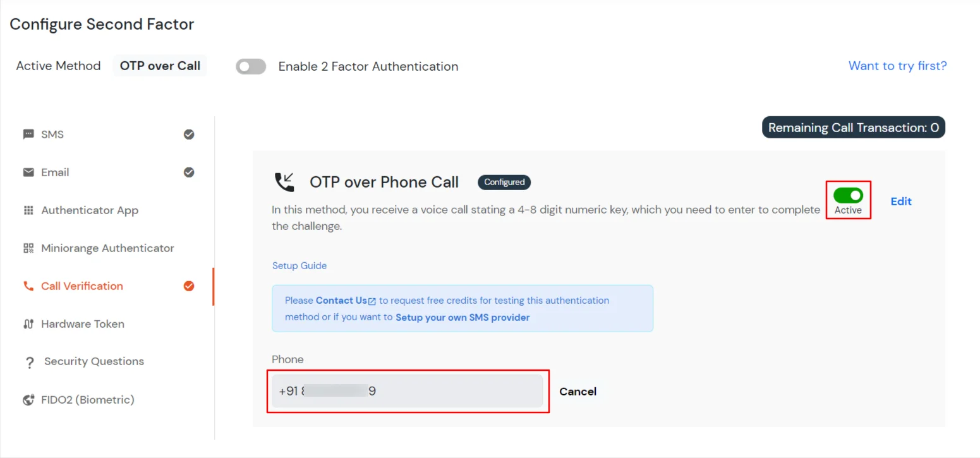Open the Setup Guide link
This screenshot has width=980, height=458.
pos(299,265)
